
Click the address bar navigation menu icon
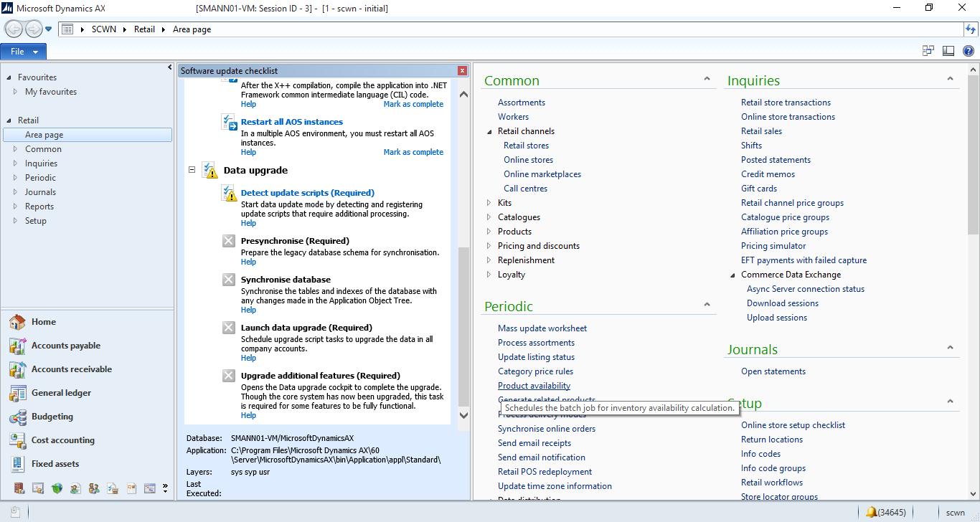(67, 29)
